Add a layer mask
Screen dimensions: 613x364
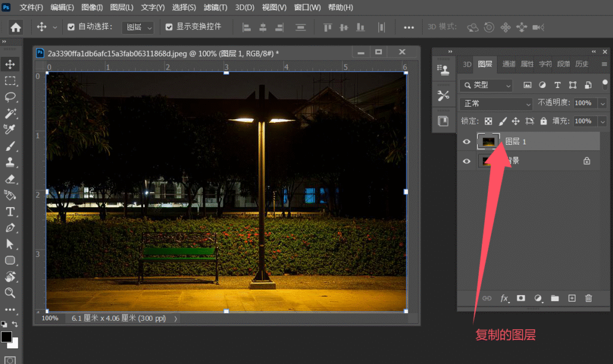(x=521, y=298)
